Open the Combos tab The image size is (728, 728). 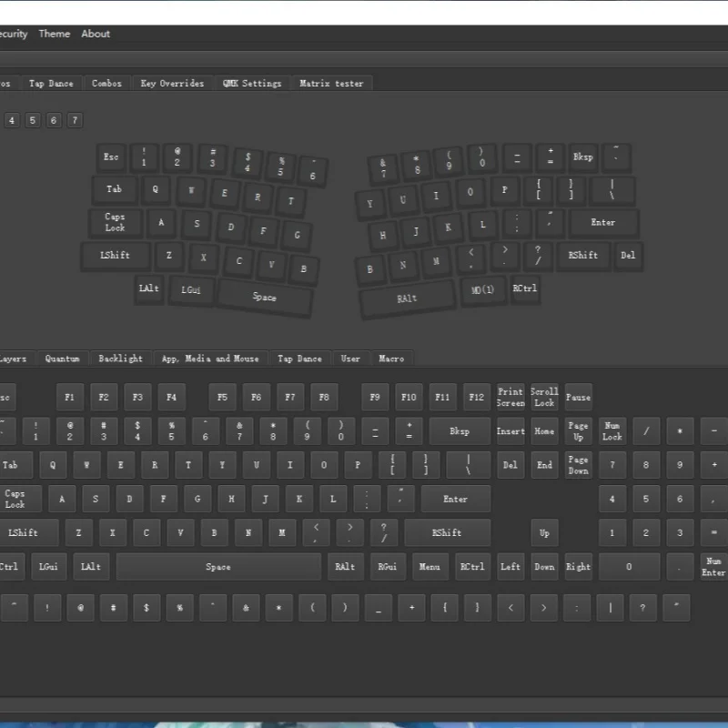click(x=106, y=84)
